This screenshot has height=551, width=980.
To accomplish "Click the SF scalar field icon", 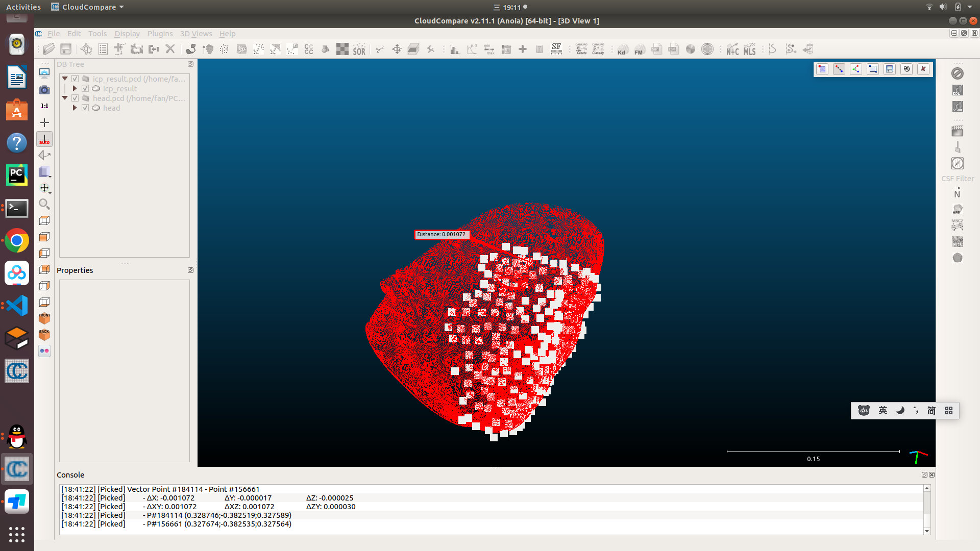I will click(556, 49).
